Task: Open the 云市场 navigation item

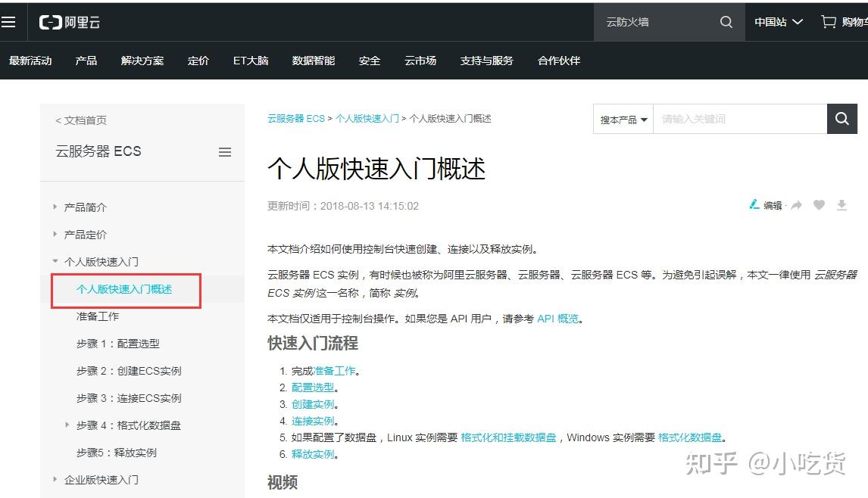Action: pos(420,61)
